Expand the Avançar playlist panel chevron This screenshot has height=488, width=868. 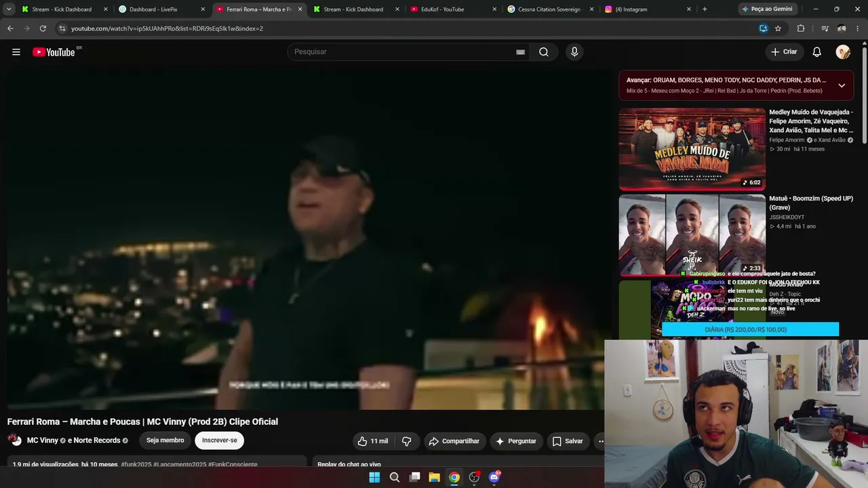(x=842, y=85)
